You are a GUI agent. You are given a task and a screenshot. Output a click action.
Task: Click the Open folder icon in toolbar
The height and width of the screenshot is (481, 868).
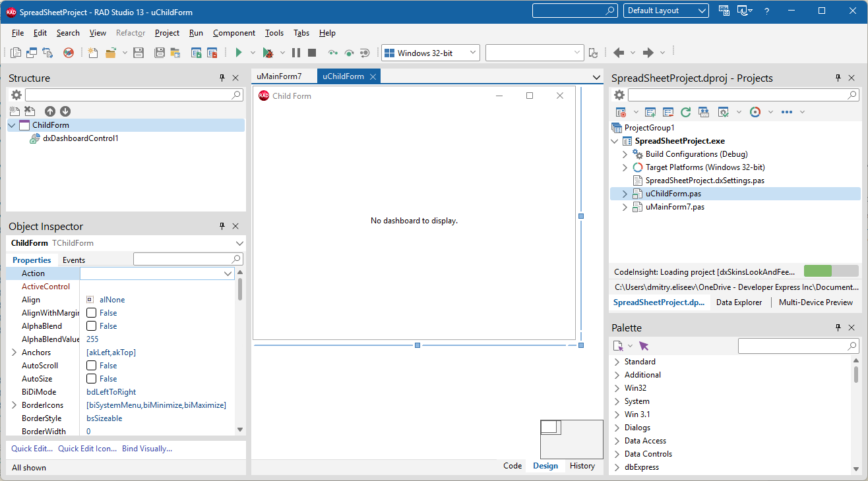click(111, 53)
